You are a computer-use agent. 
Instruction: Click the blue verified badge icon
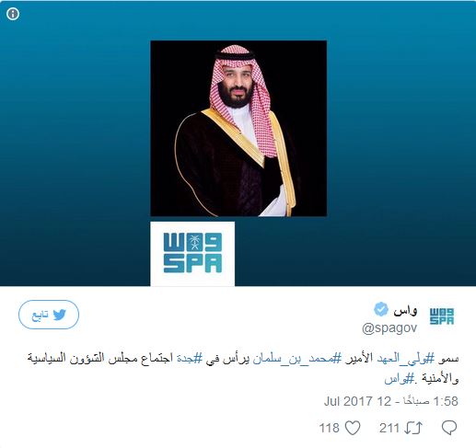click(x=381, y=309)
